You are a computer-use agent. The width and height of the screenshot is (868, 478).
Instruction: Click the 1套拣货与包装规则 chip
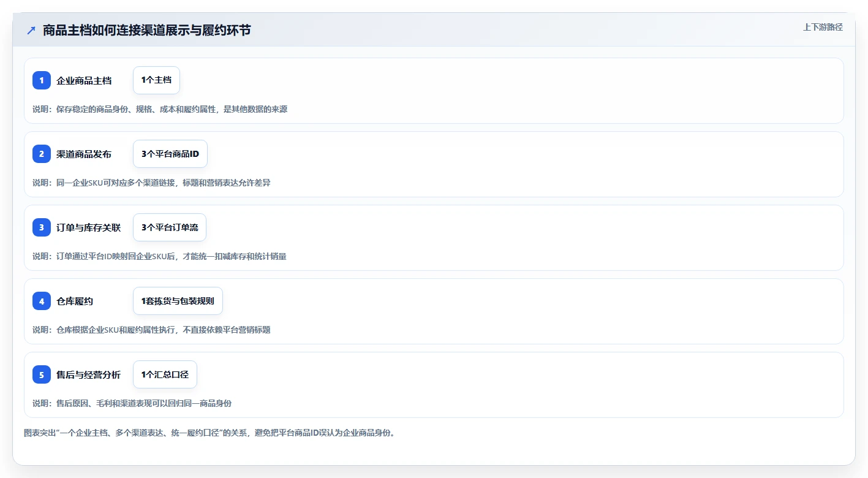tap(178, 301)
